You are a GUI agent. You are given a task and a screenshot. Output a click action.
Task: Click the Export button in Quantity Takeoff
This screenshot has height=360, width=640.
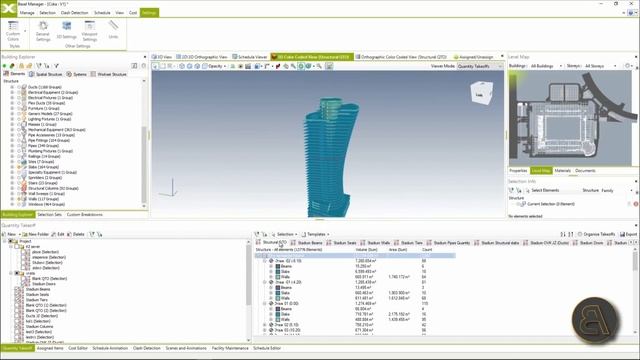[629, 234]
